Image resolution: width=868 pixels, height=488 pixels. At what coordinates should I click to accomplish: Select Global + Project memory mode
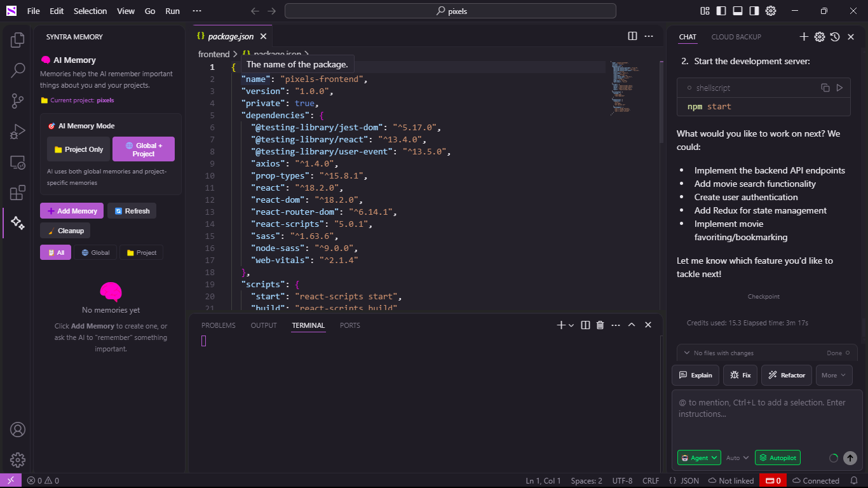click(x=144, y=149)
